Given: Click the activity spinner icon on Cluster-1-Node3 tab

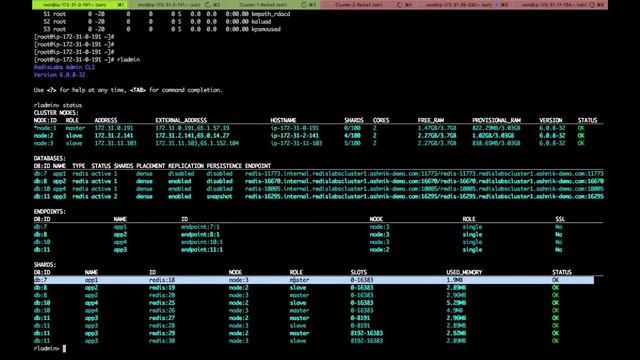Looking at the screenshot, I should point(303,5).
